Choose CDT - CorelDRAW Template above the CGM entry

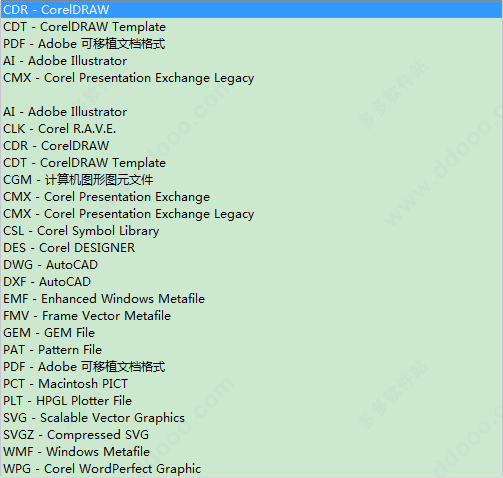coord(251,163)
